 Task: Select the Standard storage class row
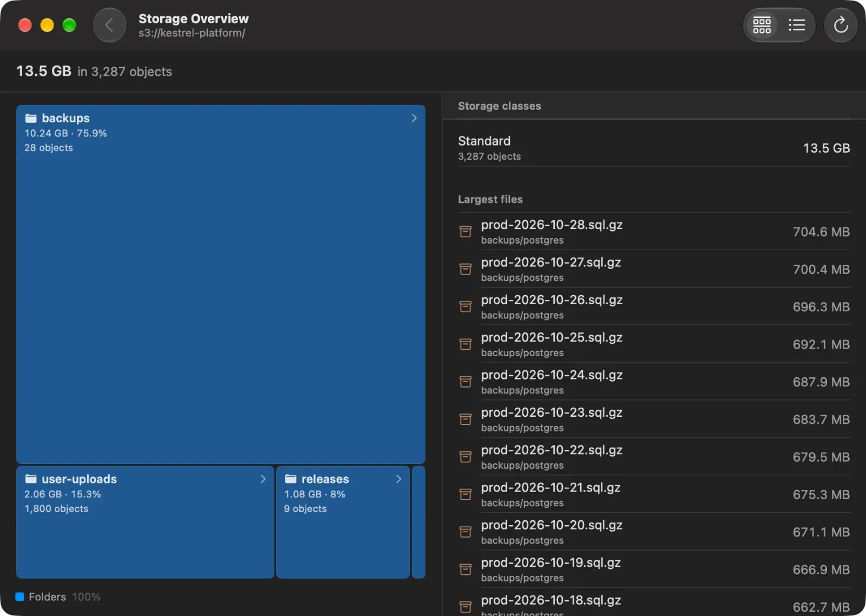click(x=654, y=148)
